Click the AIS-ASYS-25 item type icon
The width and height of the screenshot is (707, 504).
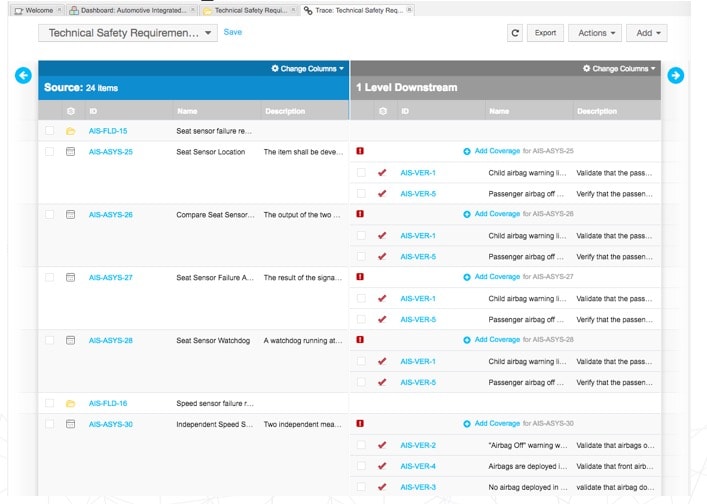[x=70, y=151]
